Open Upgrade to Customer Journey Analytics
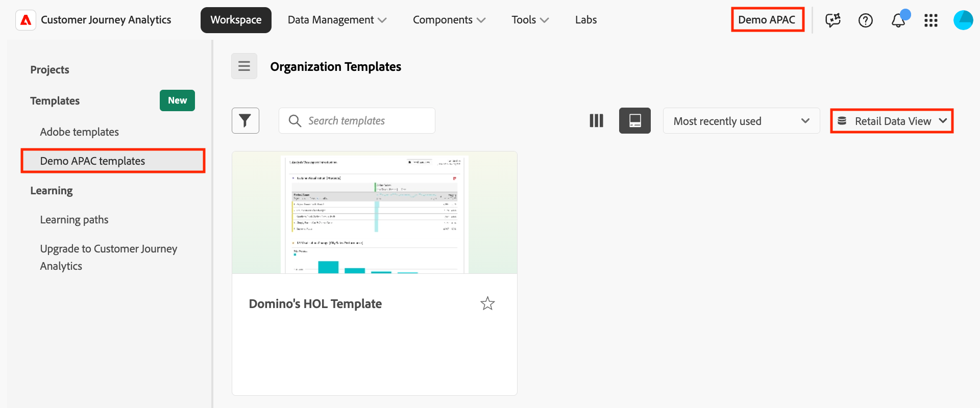980x408 pixels. tap(109, 257)
